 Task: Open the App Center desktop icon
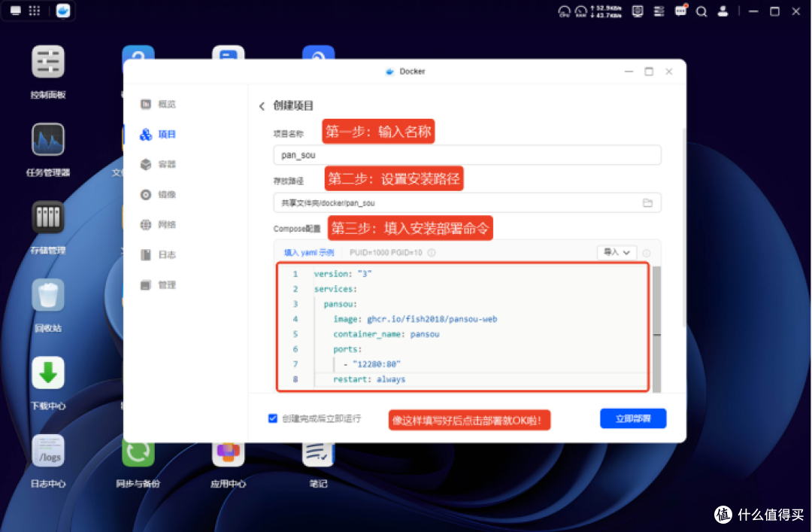pyautogui.click(x=228, y=454)
